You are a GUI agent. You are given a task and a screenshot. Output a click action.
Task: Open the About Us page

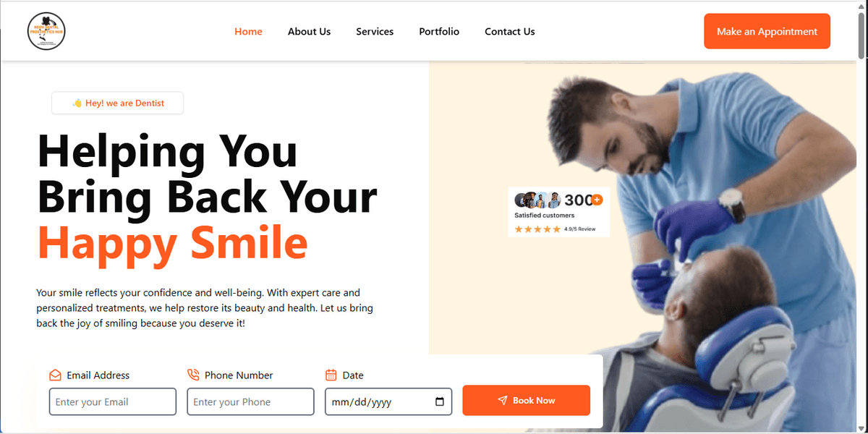tap(309, 31)
